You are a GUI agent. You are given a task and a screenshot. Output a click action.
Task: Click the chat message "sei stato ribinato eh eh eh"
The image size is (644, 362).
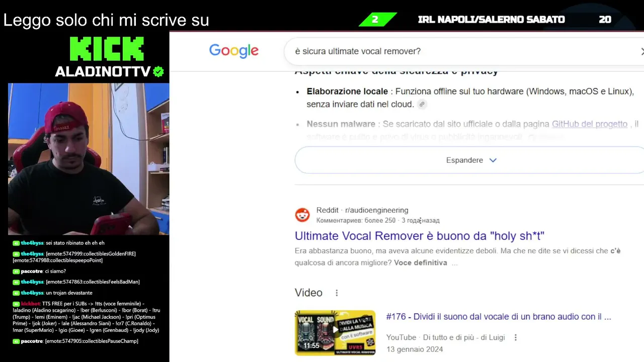(x=75, y=243)
